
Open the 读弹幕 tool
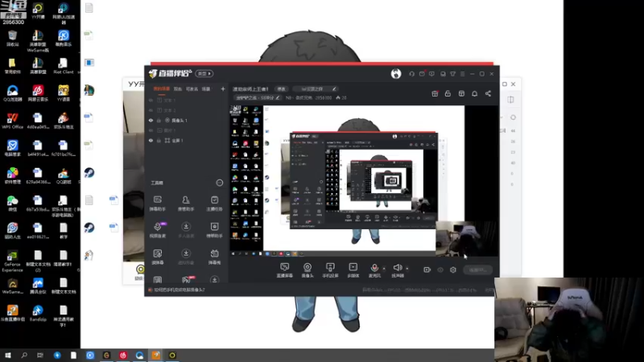158,257
